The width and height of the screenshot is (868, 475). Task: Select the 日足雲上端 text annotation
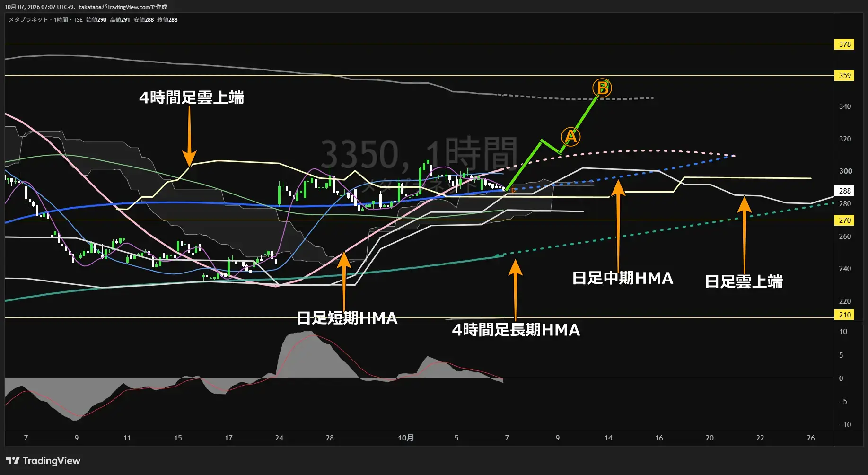(x=744, y=281)
